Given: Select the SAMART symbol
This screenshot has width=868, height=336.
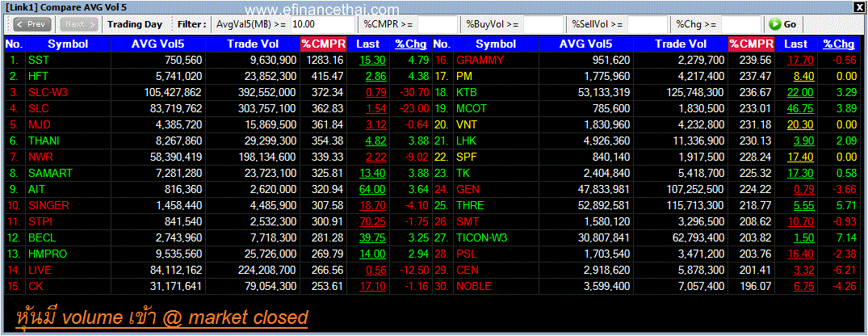Looking at the screenshot, I should click(x=50, y=174).
